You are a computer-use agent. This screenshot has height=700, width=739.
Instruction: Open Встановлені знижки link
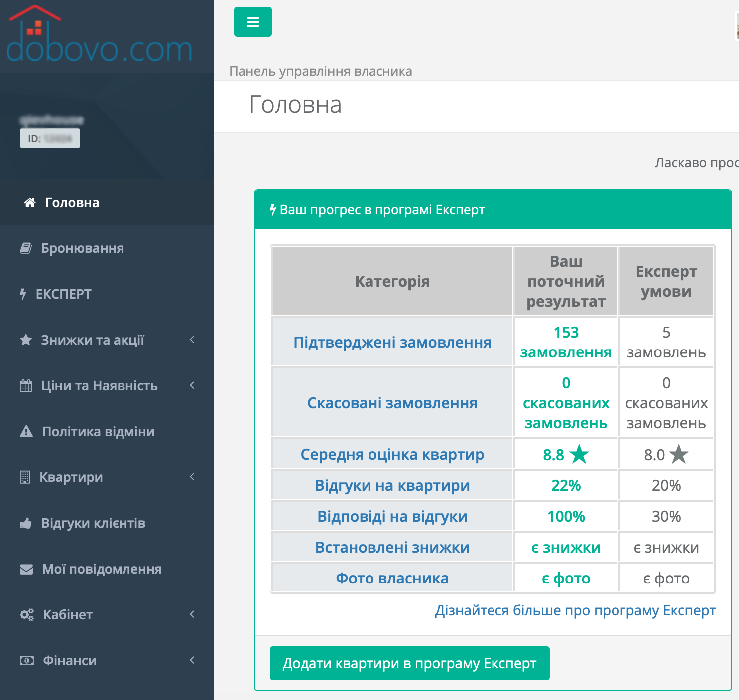point(392,548)
